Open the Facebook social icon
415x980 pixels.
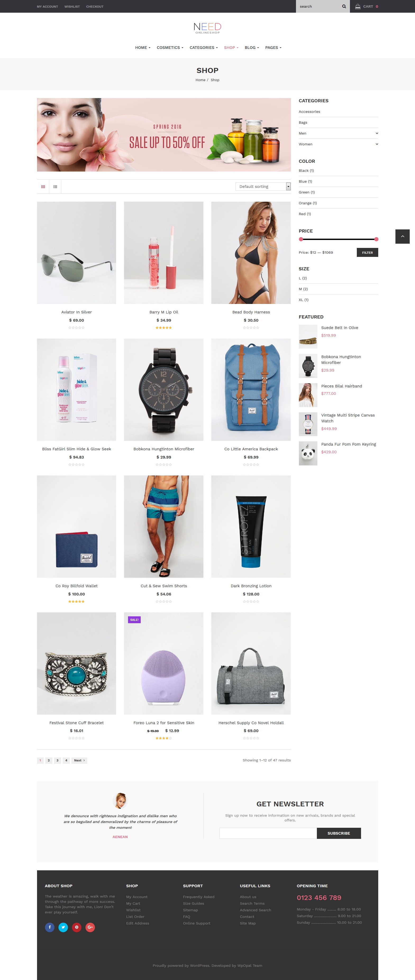click(x=49, y=927)
